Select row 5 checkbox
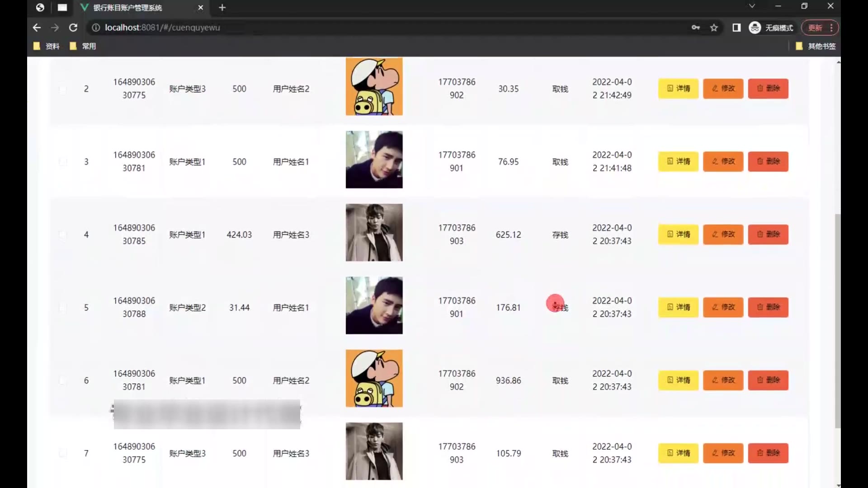This screenshot has height=488, width=868. coord(63,308)
